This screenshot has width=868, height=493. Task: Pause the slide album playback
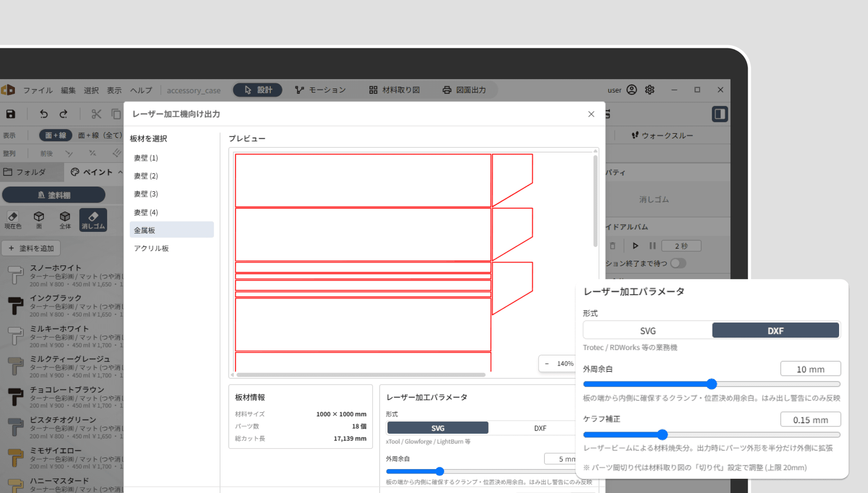[652, 246]
